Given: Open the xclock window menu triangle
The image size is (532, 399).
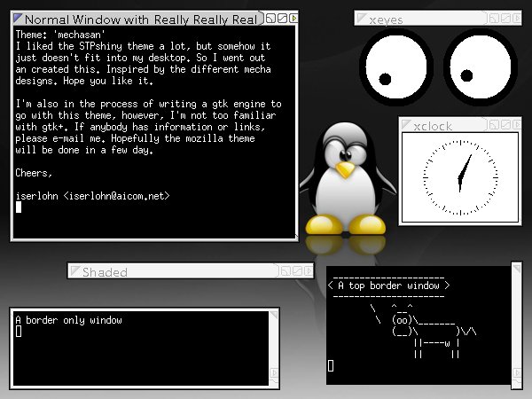Looking at the screenshot, I should click(x=406, y=124).
